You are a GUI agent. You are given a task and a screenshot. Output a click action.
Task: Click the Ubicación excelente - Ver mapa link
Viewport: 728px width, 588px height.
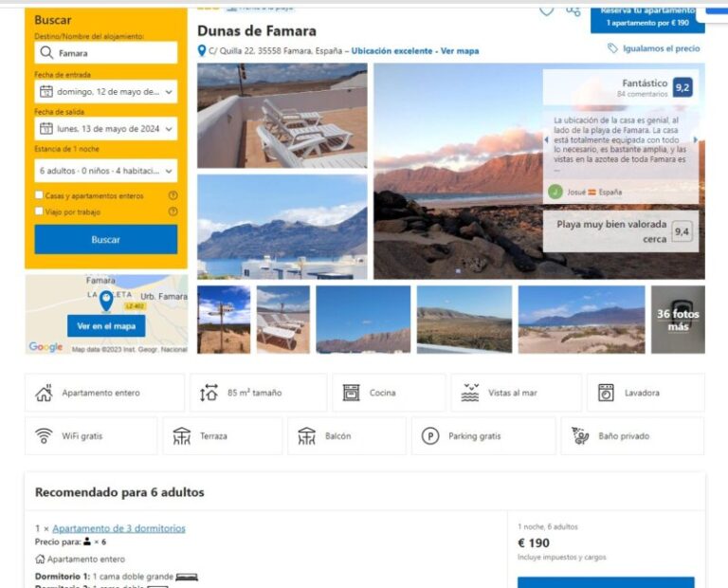click(x=415, y=51)
